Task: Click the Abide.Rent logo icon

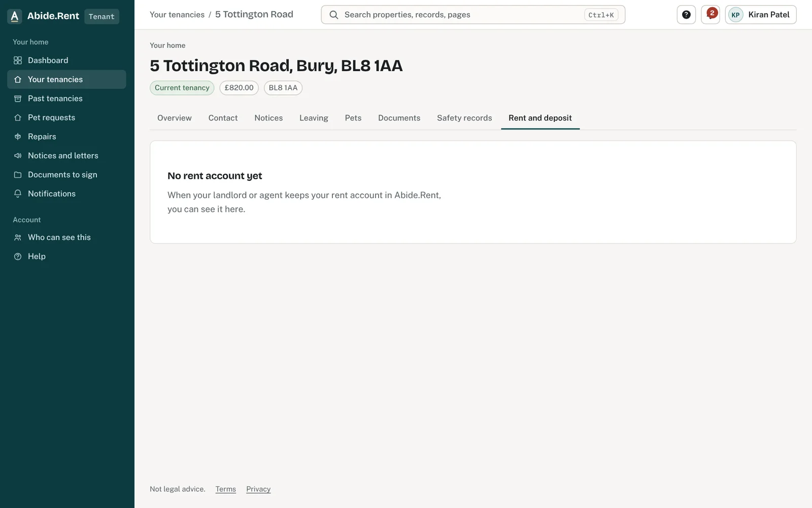Action: (15, 16)
